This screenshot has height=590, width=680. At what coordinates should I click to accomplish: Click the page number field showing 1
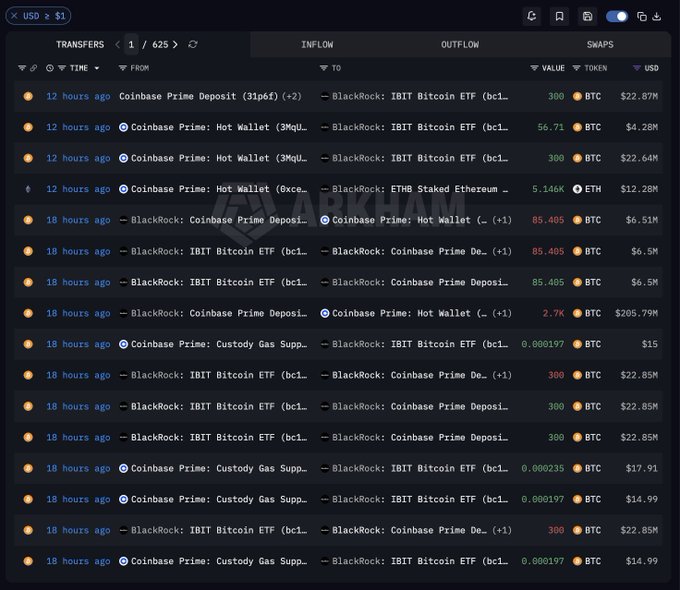tap(131, 44)
